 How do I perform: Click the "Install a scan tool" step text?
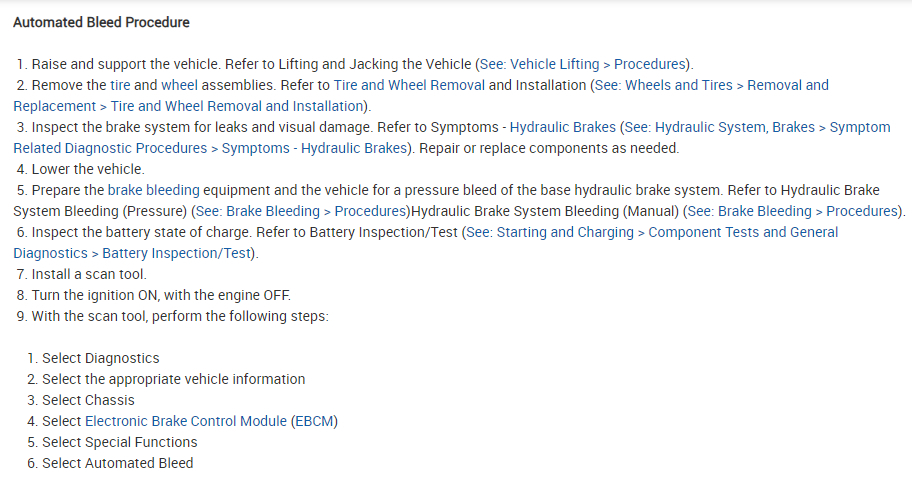89,274
